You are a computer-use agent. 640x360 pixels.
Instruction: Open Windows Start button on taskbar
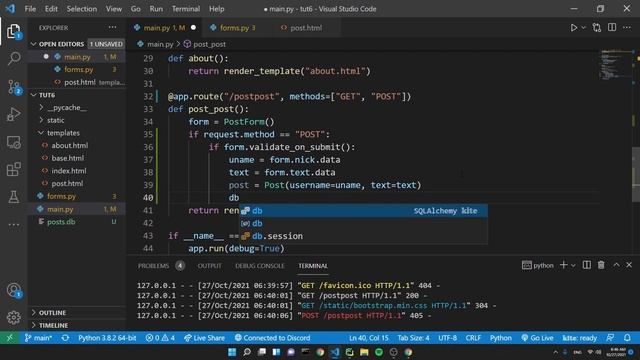click(232, 352)
